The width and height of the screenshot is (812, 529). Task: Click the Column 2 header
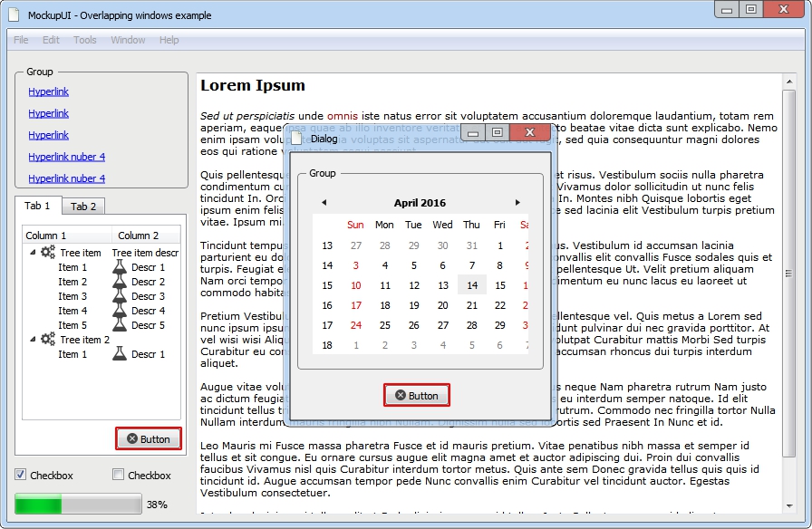[146, 236]
